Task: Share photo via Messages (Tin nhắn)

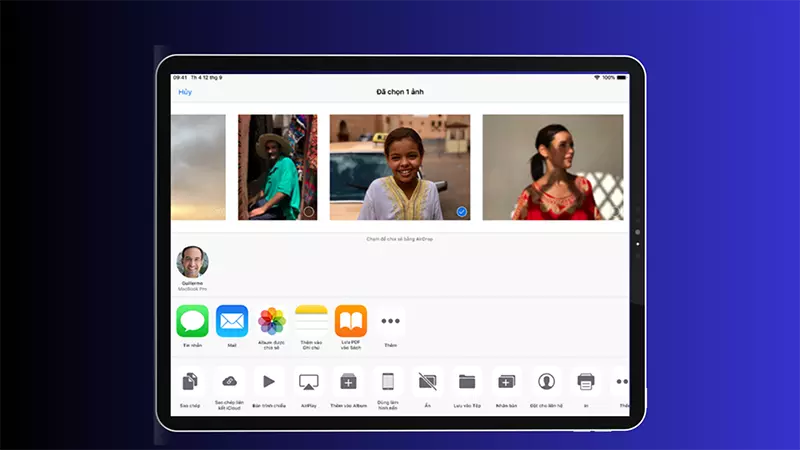Action: coord(192,321)
